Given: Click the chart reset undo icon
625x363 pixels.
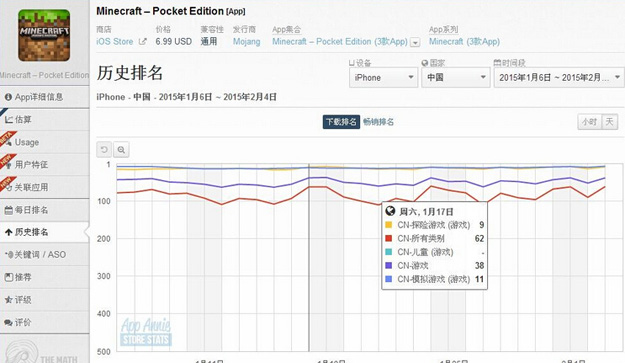Looking at the screenshot, I should click(x=104, y=149).
